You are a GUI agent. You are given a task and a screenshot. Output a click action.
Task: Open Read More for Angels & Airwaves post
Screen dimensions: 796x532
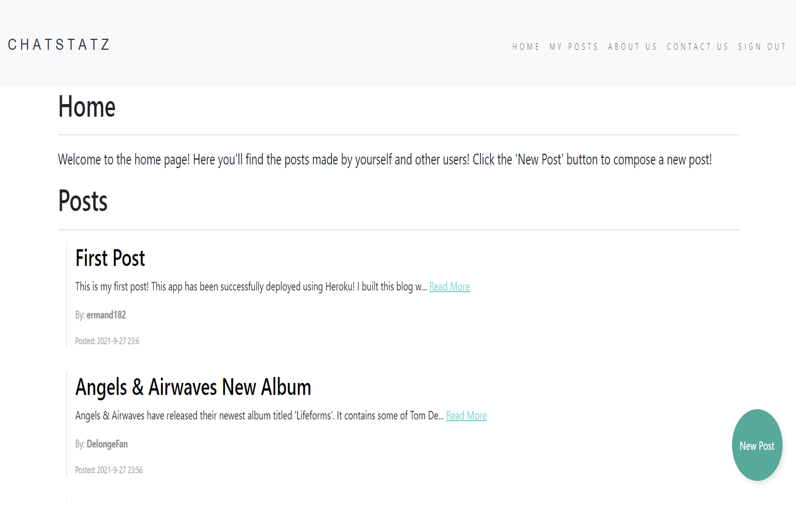pos(466,416)
